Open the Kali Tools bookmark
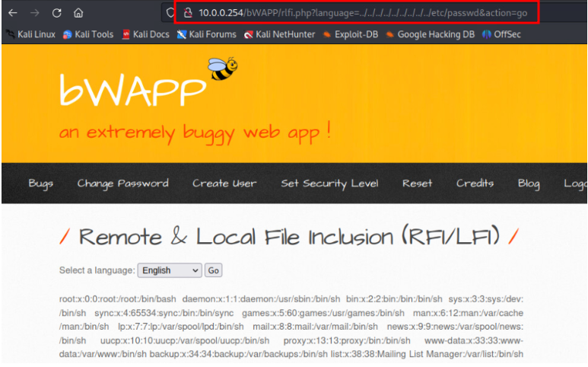 [88, 34]
